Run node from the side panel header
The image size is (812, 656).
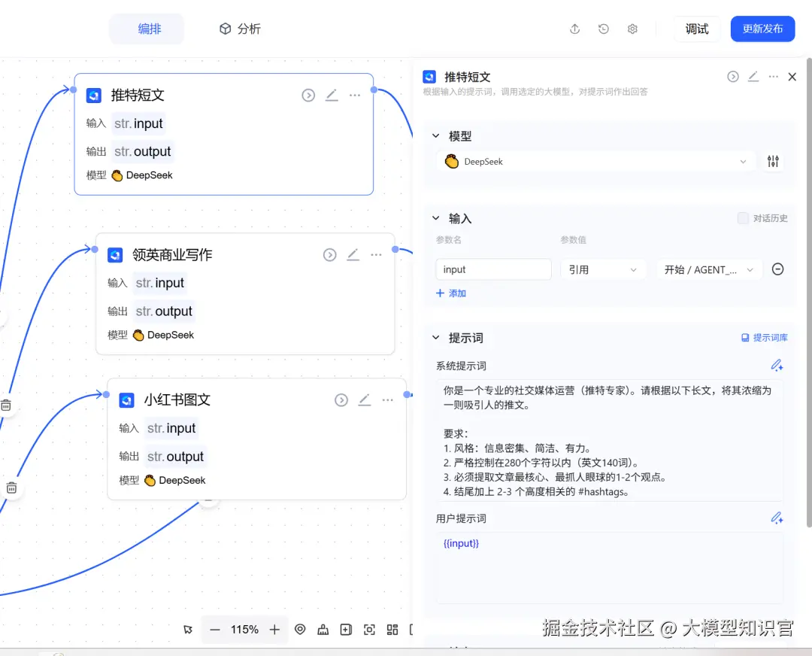[x=733, y=77]
